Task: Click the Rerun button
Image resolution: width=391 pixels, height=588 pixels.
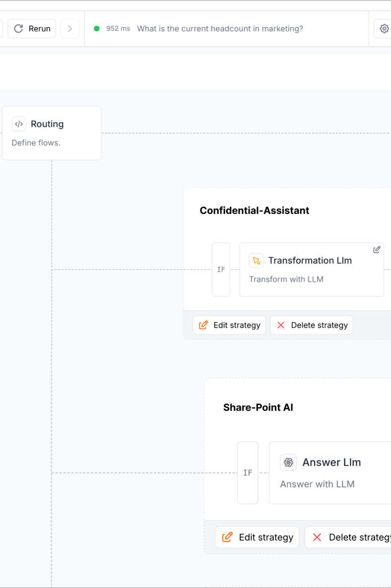Action: 32,29
